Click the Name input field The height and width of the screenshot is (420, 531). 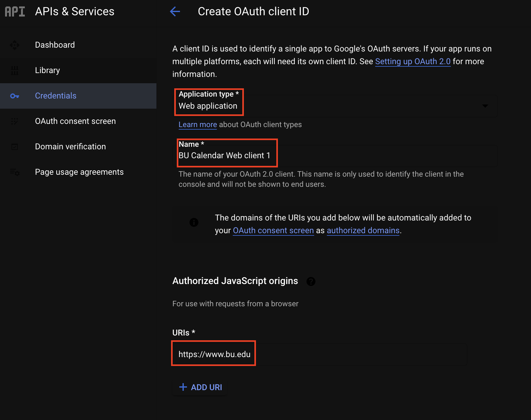[x=335, y=156]
